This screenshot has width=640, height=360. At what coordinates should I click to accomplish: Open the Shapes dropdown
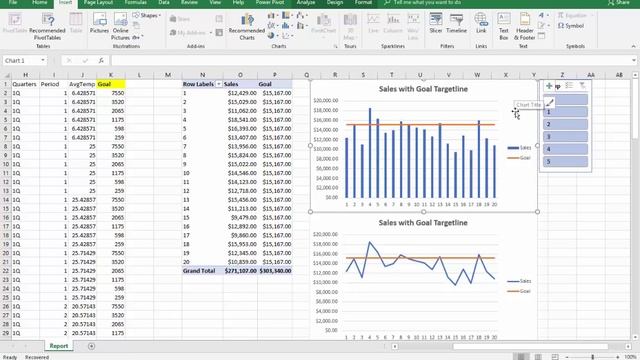click(147, 16)
